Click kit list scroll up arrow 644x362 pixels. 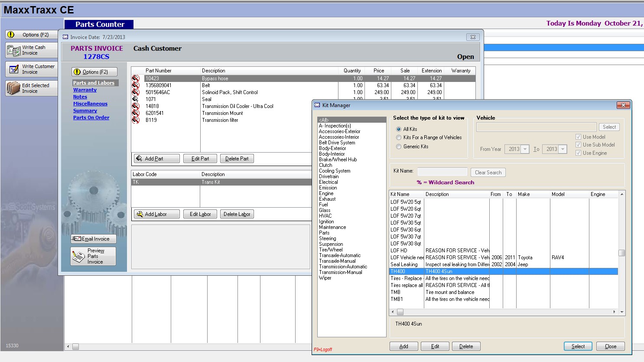pos(622,194)
